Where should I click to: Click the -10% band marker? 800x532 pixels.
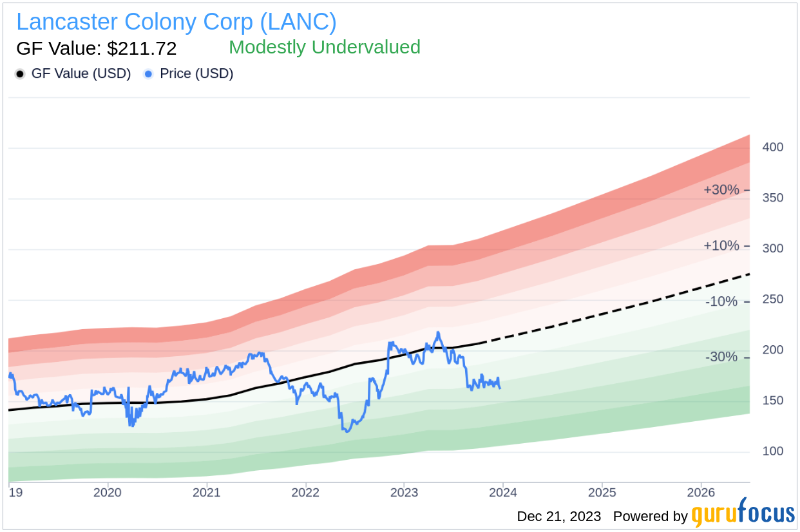728,301
